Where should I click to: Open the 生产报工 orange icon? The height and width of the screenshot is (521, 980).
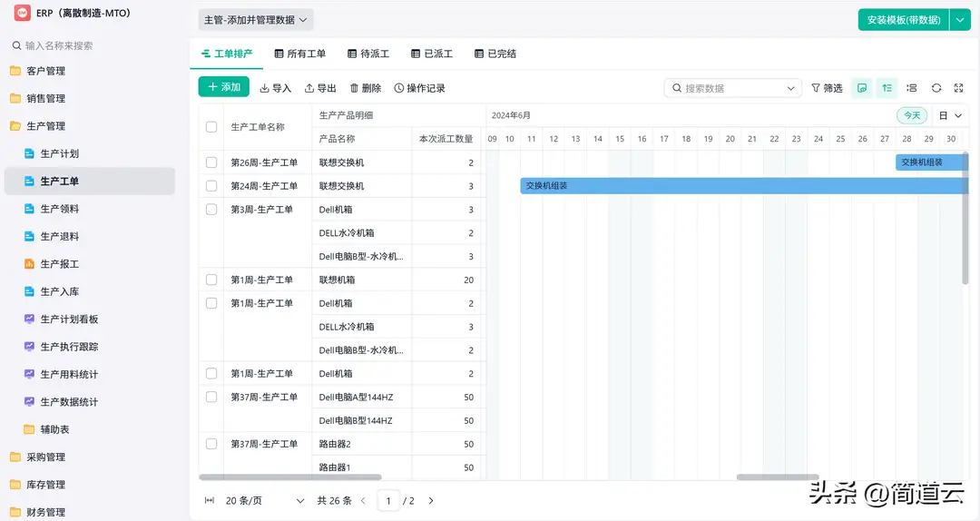[x=29, y=263]
